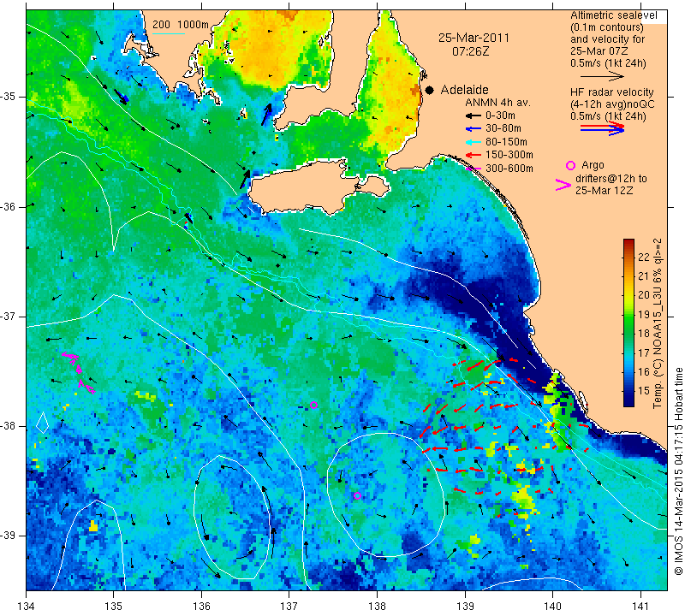The image size is (685, 616).
Task: Click the 'drifters@12h to' text
Action: point(611,179)
